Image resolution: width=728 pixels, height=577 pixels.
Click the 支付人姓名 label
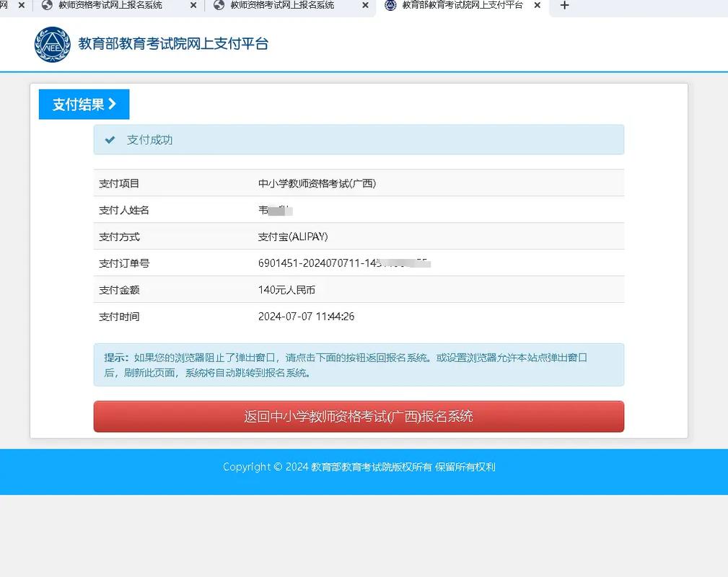click(x=124, y=211)
